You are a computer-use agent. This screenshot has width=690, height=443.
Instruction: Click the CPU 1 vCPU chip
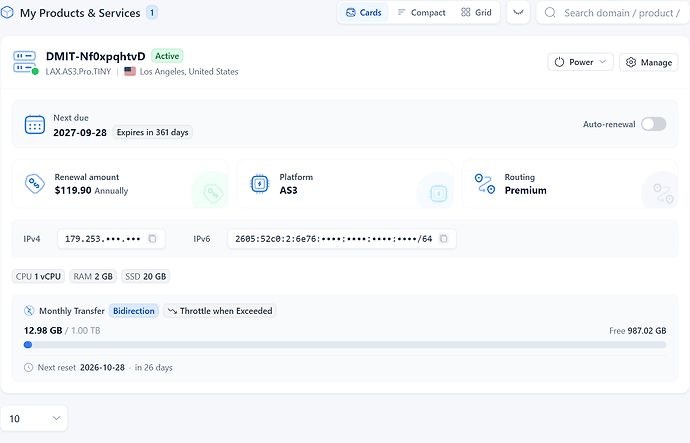pos(38,276)
